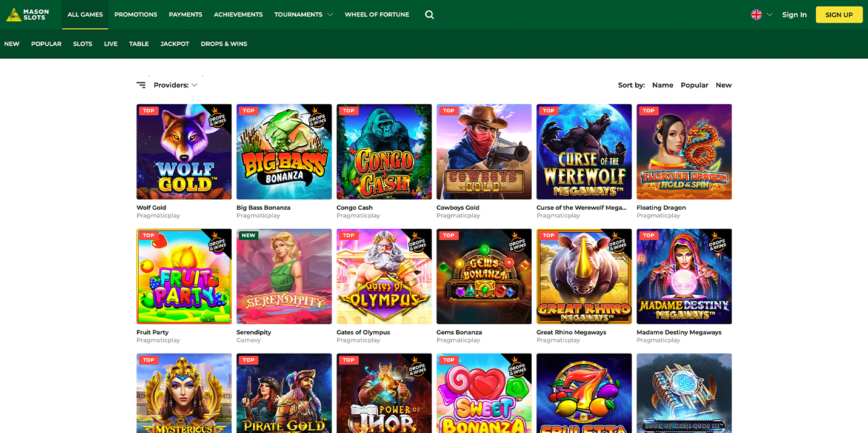Image resolution: width=868 pixels, height=433 pixels.
Task: Open the Promotions page
Action: click(x=136, y=15)
